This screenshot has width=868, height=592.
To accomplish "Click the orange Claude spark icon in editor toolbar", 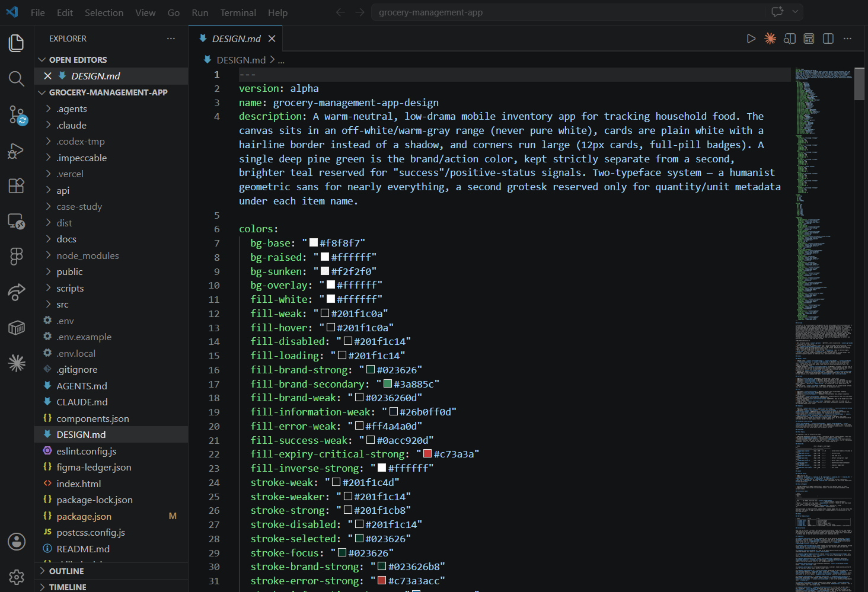I will pyautogui.click(x=770, y=39).
